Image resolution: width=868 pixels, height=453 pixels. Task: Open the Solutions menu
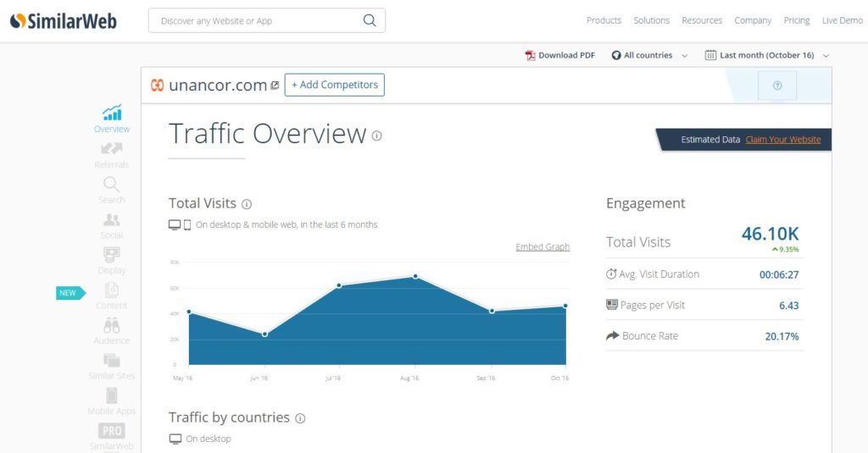point(651,20)
